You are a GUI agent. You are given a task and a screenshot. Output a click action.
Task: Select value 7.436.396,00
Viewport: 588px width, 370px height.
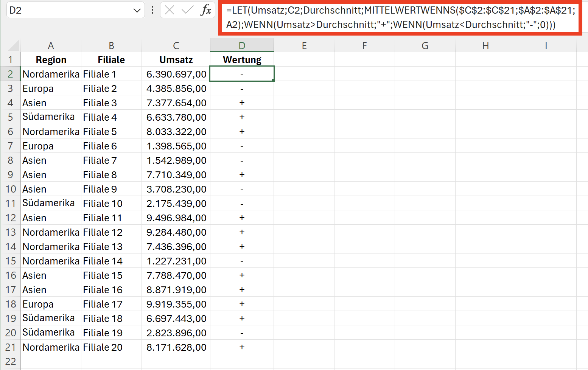pos(176,246)
